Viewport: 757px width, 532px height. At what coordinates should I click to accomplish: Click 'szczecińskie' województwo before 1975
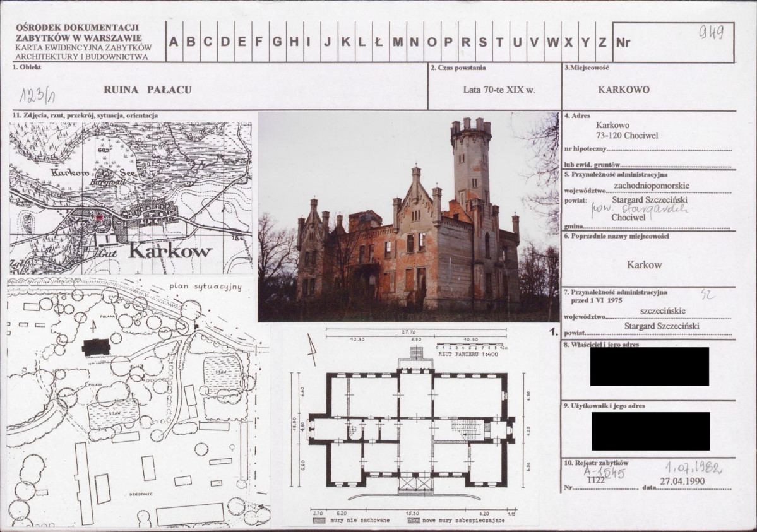tap(662, 311)
